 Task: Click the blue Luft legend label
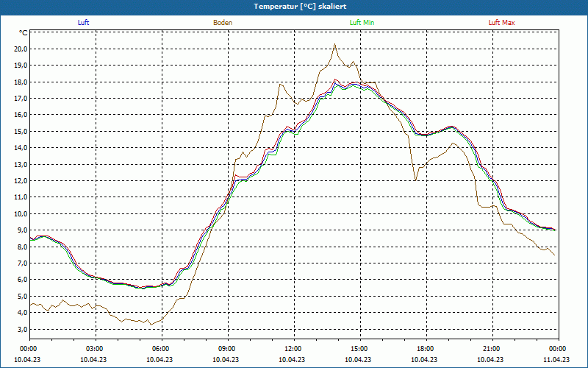point(83,23)
